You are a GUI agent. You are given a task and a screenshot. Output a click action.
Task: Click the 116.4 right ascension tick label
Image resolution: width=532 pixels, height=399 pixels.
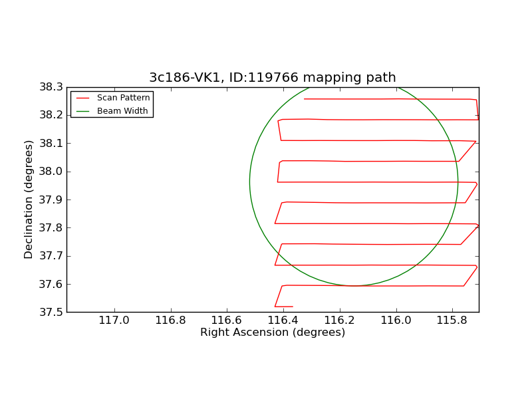(283, 321)
